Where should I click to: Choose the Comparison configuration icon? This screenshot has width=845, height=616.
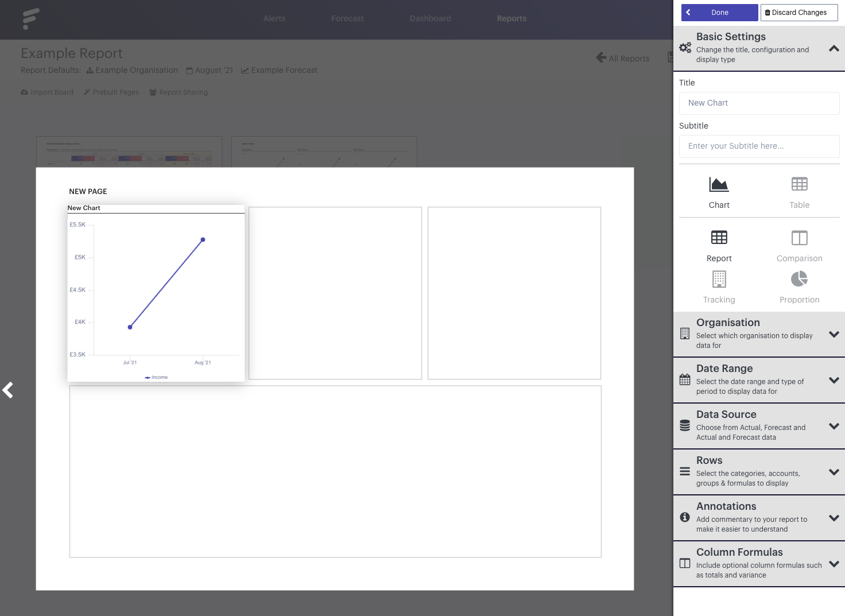[799, 238]
